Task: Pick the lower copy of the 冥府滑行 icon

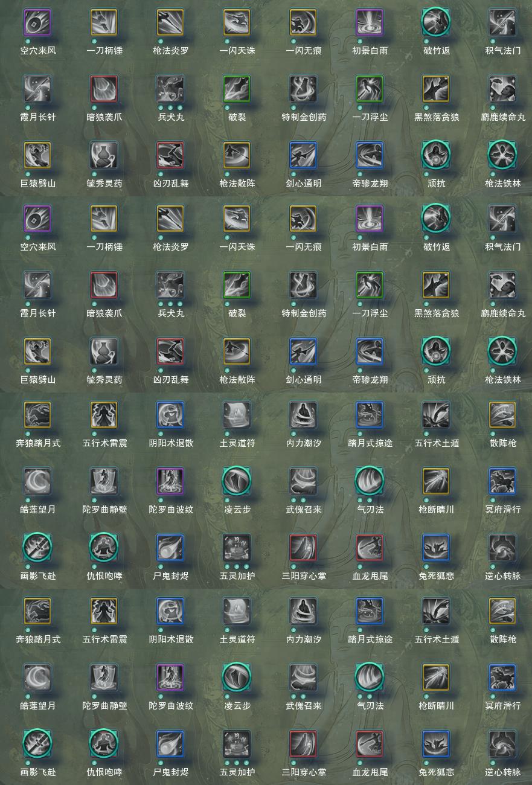Action: pyautogui.click(x=502, y=678)
